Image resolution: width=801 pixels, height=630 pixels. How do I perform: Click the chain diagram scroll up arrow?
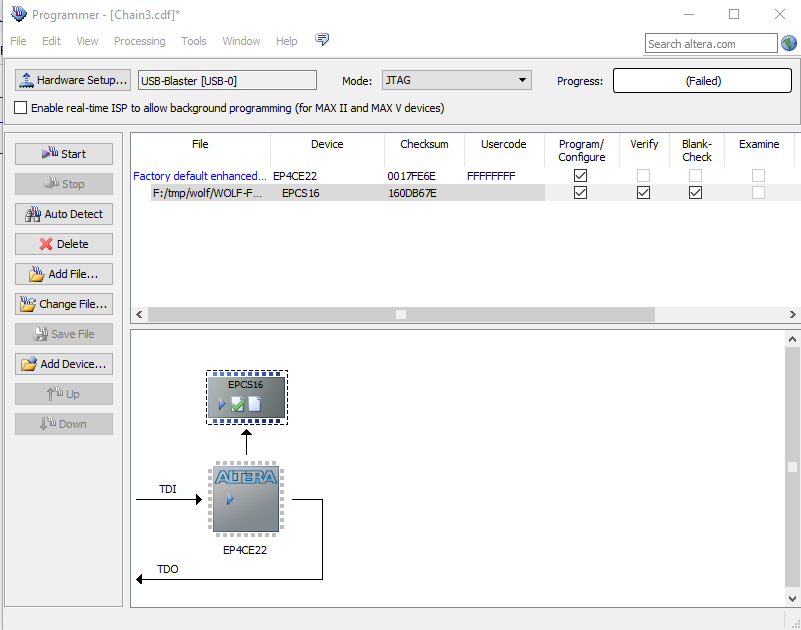[x=792, y=339]
